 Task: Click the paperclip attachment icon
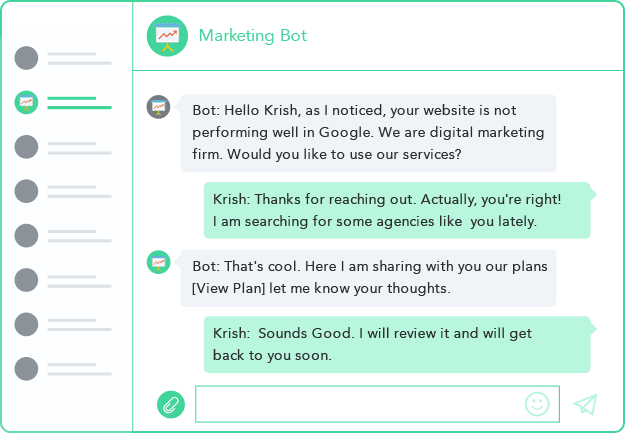(171, 404)
